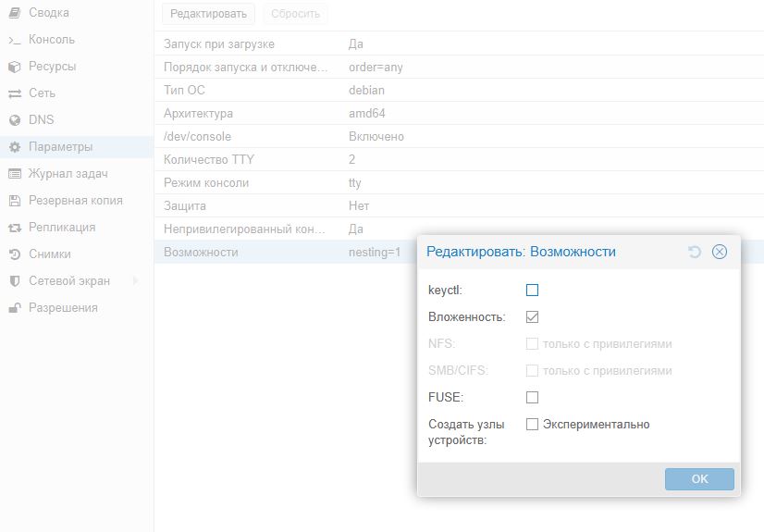Open the Журнал задач menu item

tap(68, 174)
